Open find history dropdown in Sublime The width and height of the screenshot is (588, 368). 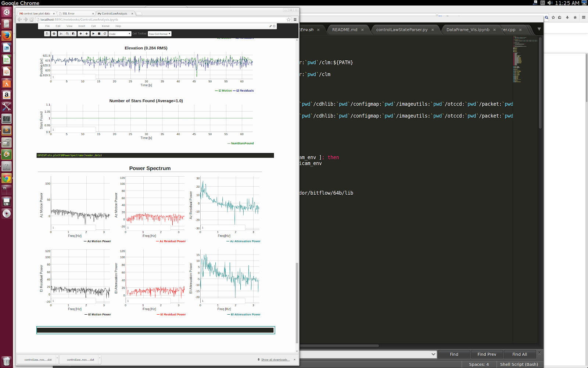click(x=433, y=354)
